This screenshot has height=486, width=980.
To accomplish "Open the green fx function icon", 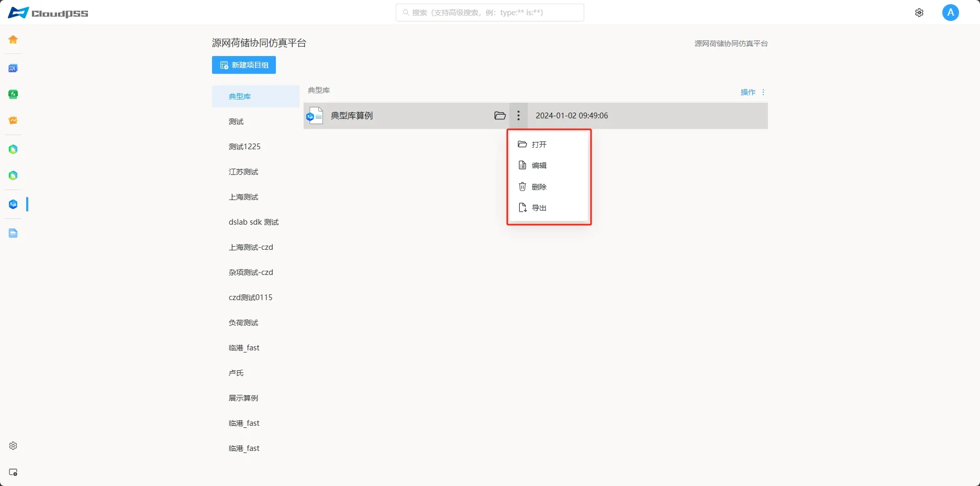I will pos(13,94).
